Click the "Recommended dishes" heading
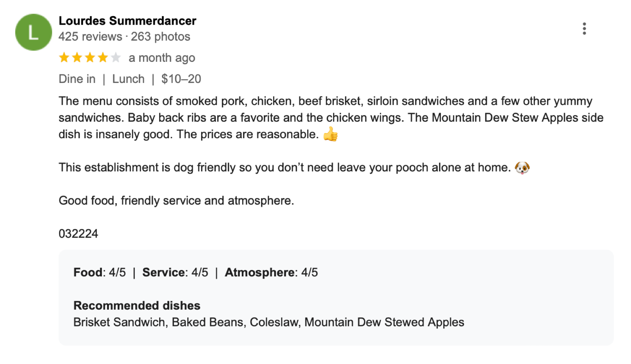The width and height of the screenshot is (631, 364). [137, 306]
